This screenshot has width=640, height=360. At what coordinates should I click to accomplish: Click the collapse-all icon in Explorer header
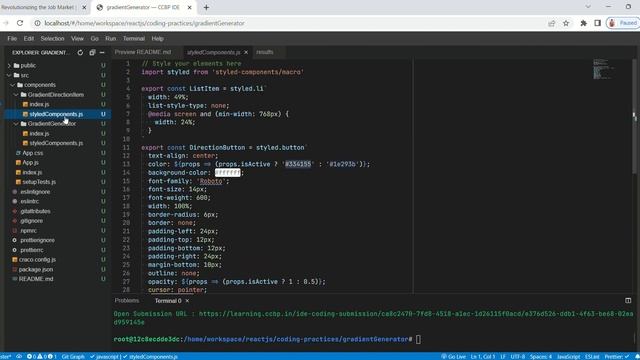pyautogui.click(x=92, y=53)
